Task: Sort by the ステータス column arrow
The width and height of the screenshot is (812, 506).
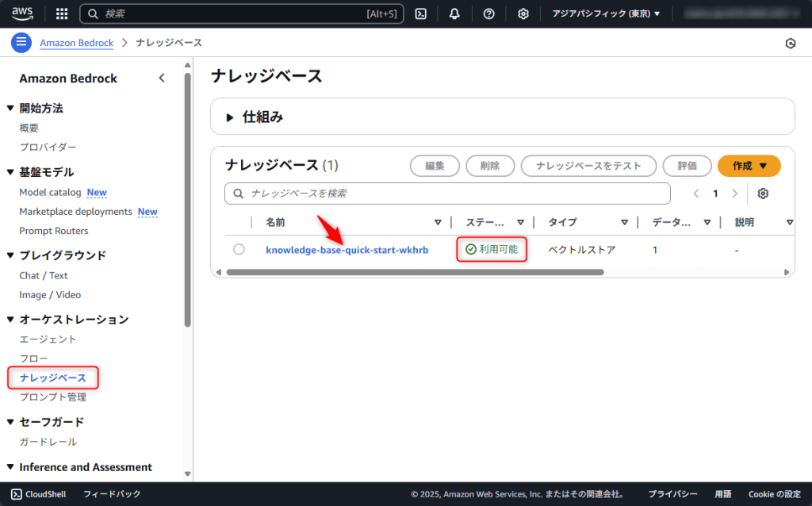Action: point(520,222)
